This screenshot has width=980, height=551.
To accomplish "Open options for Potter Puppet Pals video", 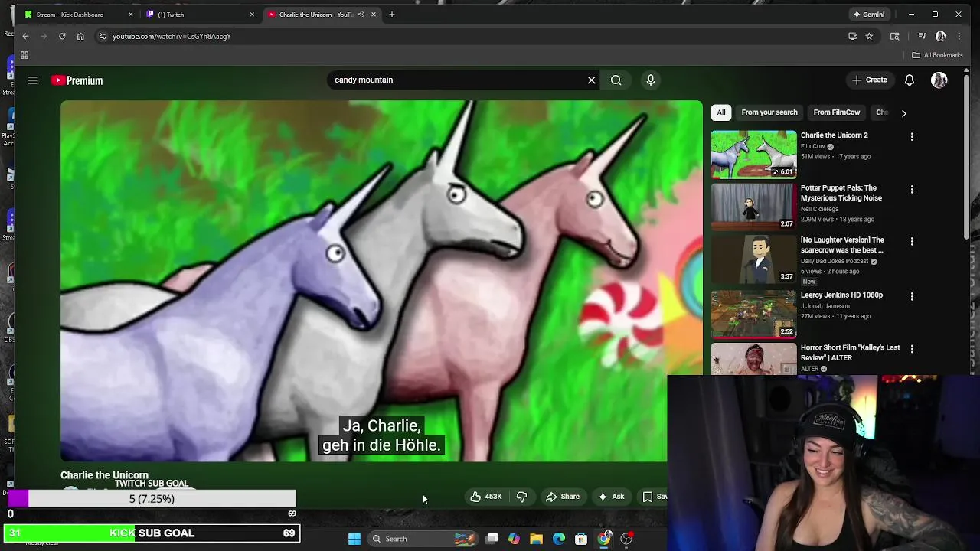I will click(x=912, y=189).
